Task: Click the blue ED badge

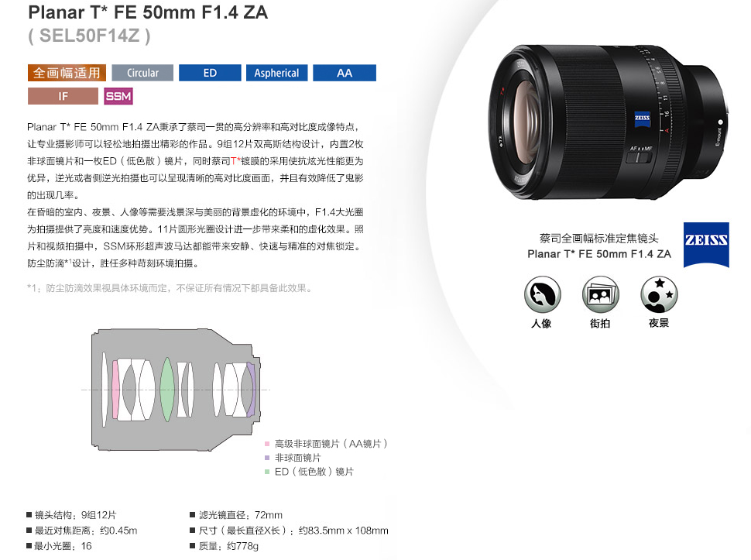Action: click(210, 73)
